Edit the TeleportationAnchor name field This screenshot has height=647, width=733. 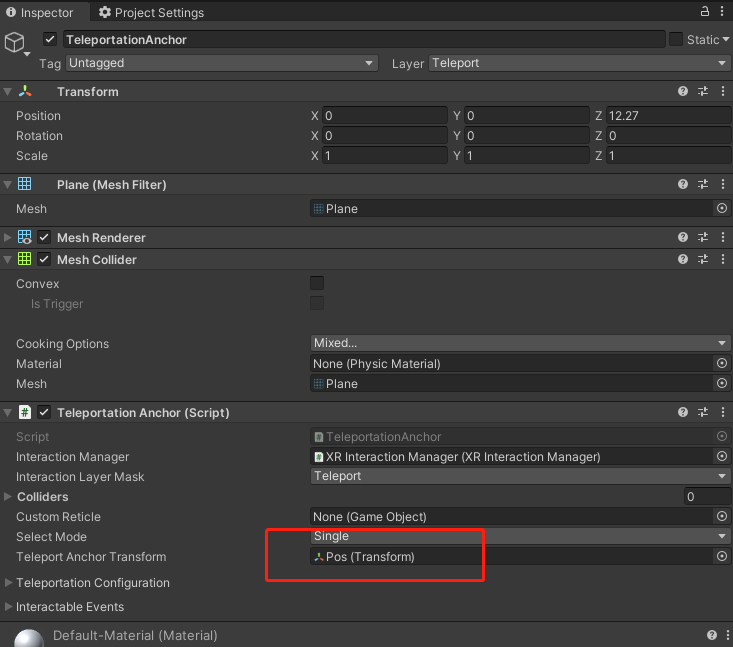tap(364, 40)
